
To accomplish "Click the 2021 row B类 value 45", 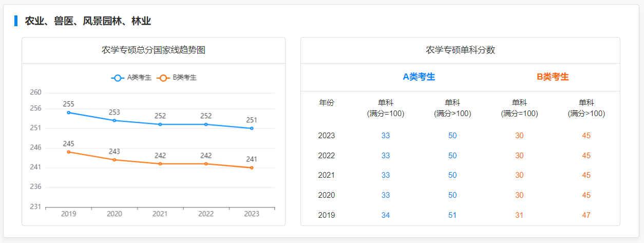I will point(586,175).
